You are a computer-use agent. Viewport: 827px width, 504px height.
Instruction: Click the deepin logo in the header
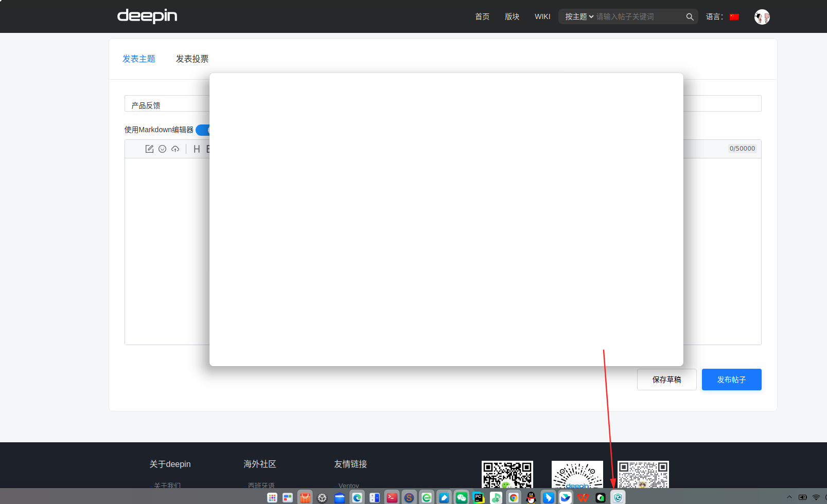[x=147, y=16]
